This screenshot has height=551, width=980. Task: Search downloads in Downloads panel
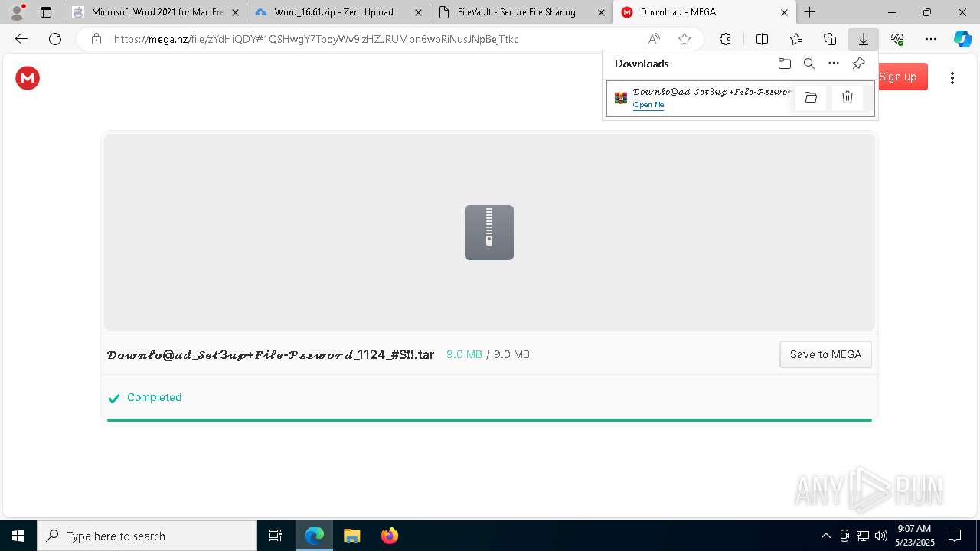tap(808, 64)
